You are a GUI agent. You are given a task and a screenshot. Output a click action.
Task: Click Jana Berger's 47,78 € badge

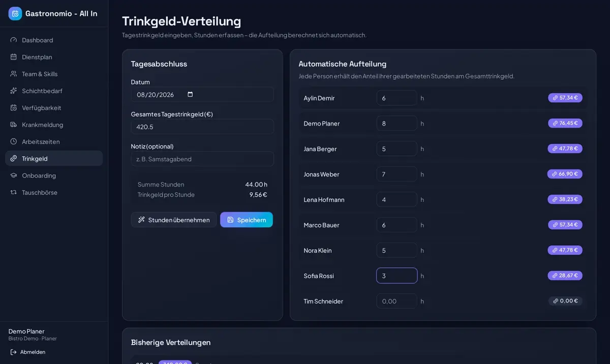565,148
